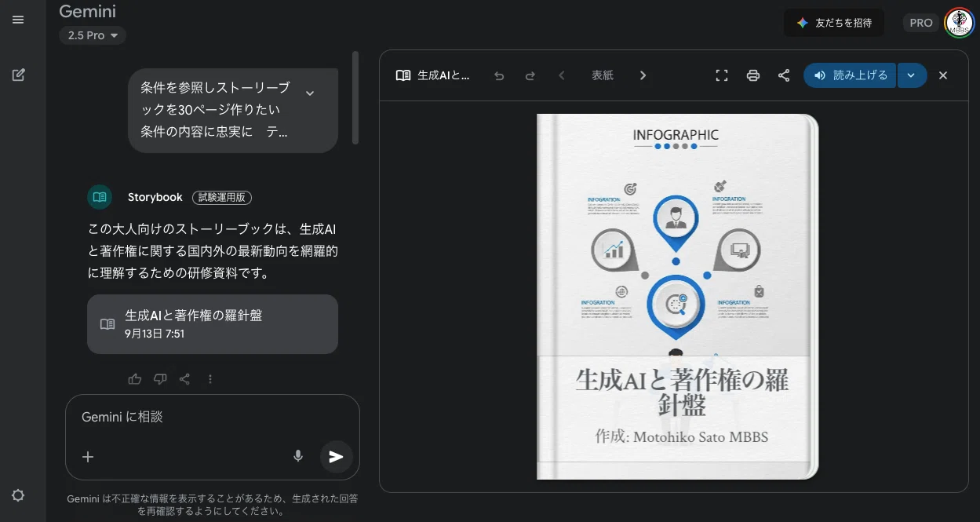The width and height of the screenshot is (980, 522).
Task: Click the Storybook name label
Action: [x=155, y=197]
